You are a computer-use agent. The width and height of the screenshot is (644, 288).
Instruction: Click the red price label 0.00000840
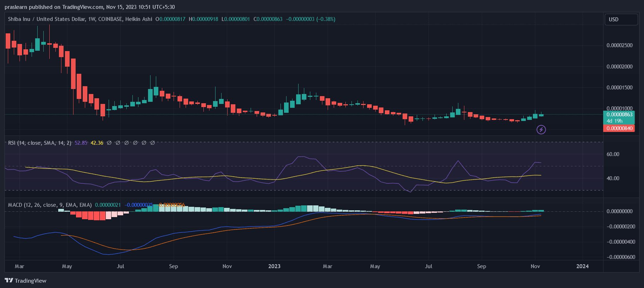pyautogui.click(x=620, y=128)
